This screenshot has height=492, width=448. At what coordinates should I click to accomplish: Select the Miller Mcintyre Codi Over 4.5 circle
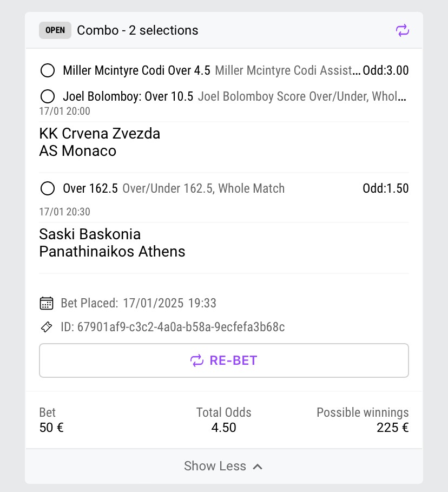[48, 70]
